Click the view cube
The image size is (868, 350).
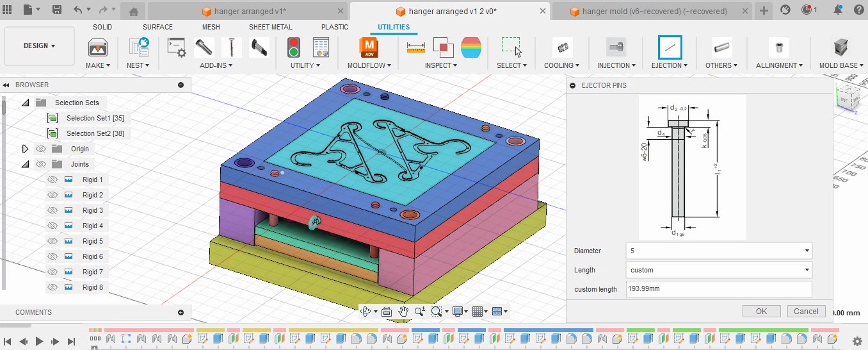pyautogui.click(x=848, y=98)
